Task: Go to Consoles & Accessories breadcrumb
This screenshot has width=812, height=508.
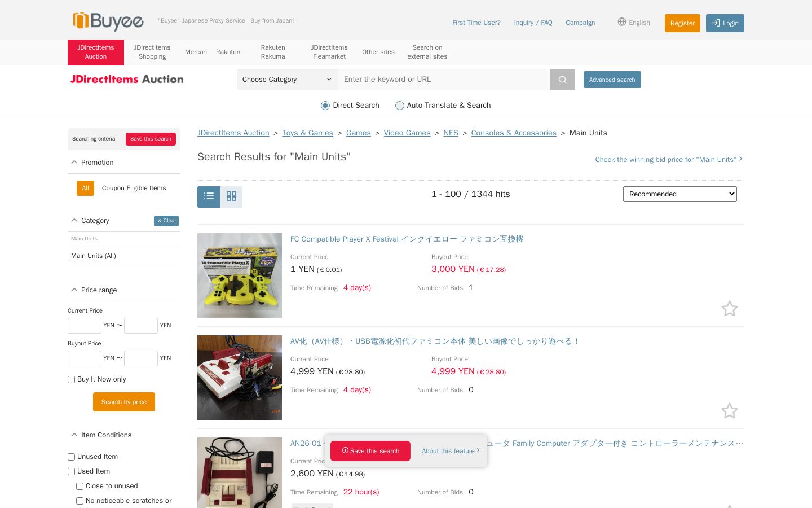Action: (x=514, y=133)
